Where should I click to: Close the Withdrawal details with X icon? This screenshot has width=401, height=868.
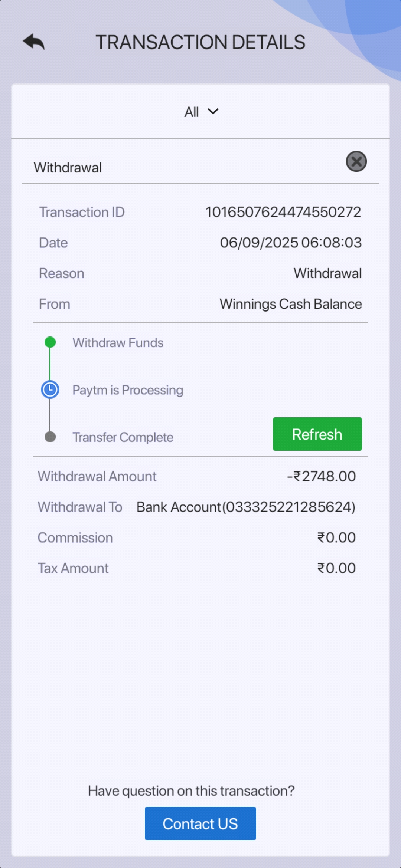(356, 161)
